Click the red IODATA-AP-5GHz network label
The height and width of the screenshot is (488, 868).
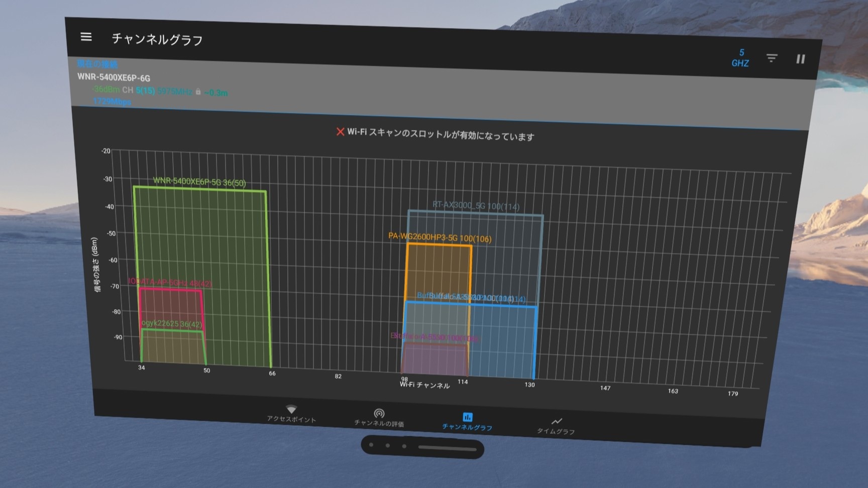(x=170, y=283)
